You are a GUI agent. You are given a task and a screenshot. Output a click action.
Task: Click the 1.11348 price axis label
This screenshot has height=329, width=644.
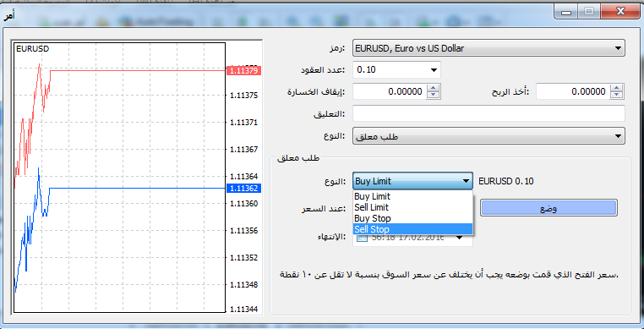[x=244, y=284]
